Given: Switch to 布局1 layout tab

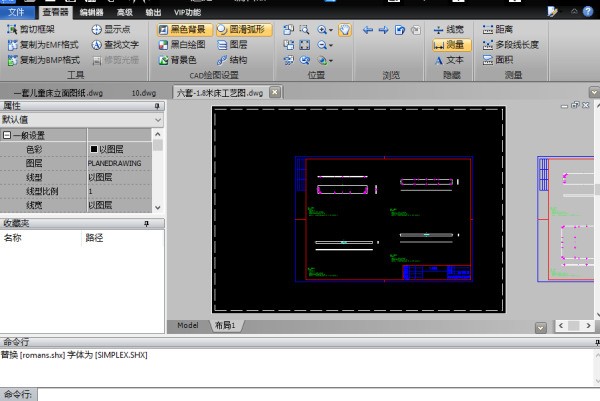Looking at the screenshot, I should 225,326.
